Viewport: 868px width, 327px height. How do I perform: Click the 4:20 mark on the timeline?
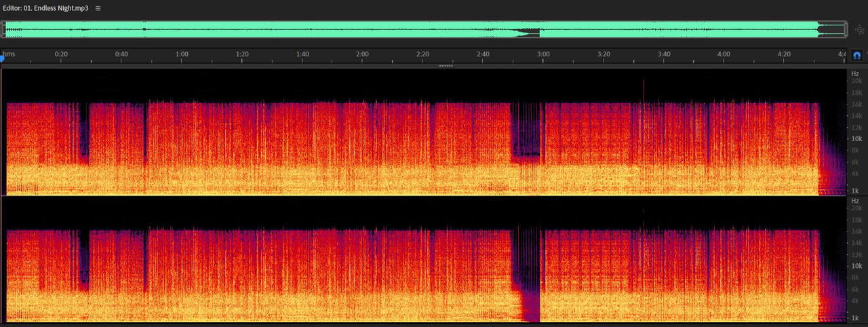[x=784, y=54]
